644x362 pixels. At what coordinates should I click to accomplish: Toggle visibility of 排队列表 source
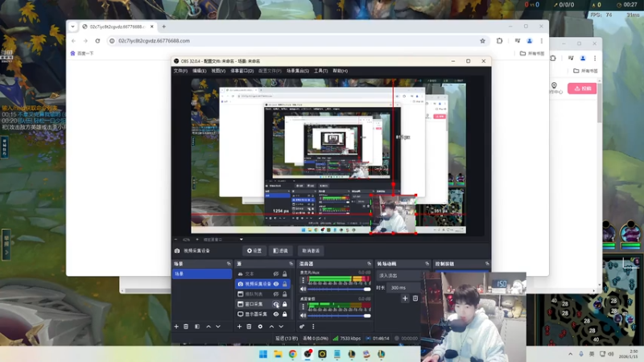point(276,294)
